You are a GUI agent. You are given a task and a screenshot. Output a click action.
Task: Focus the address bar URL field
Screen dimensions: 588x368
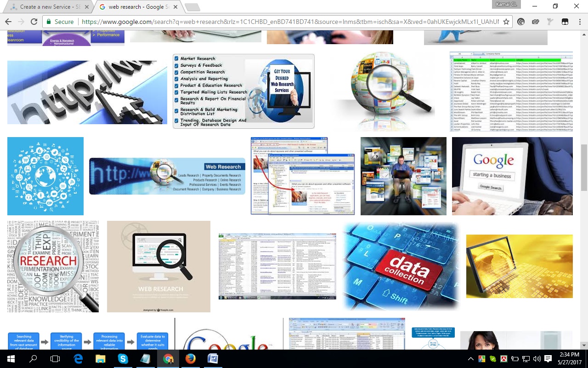[x=289, y=22]
